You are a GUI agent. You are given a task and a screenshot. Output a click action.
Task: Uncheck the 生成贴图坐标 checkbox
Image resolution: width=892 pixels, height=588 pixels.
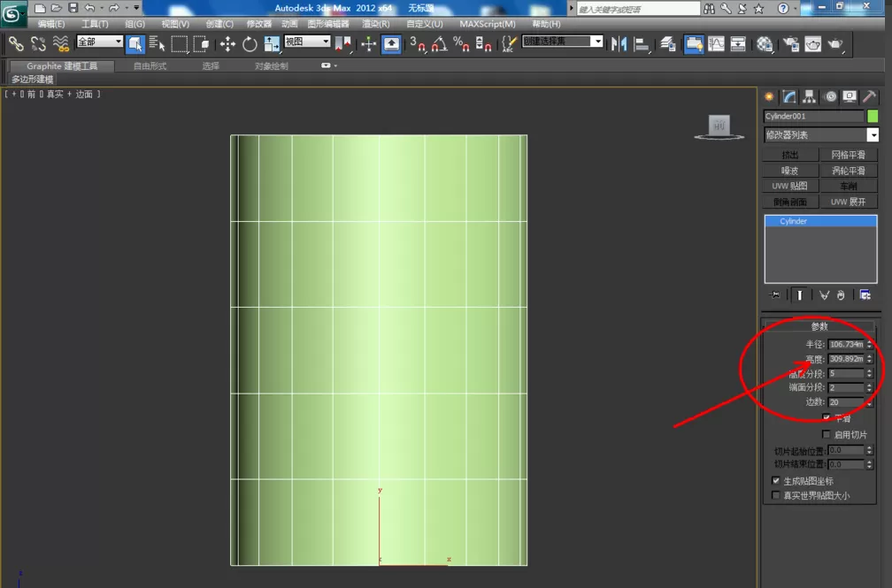tap(776, 480)
